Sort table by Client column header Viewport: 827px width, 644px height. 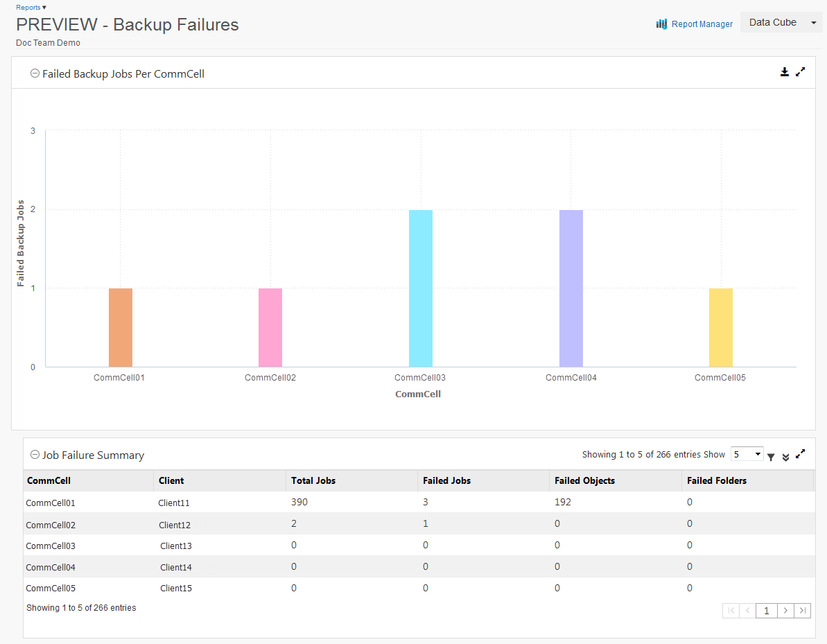[x=171, y=480]
